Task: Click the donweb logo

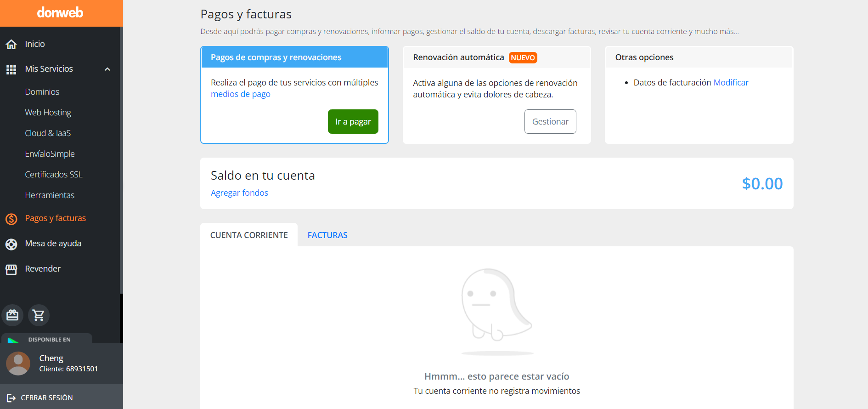Action: tap(60, 12)
